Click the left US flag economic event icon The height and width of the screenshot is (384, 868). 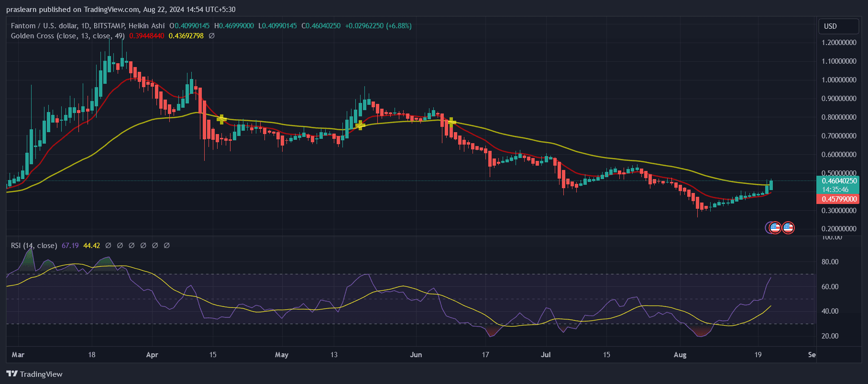[774, 227]
